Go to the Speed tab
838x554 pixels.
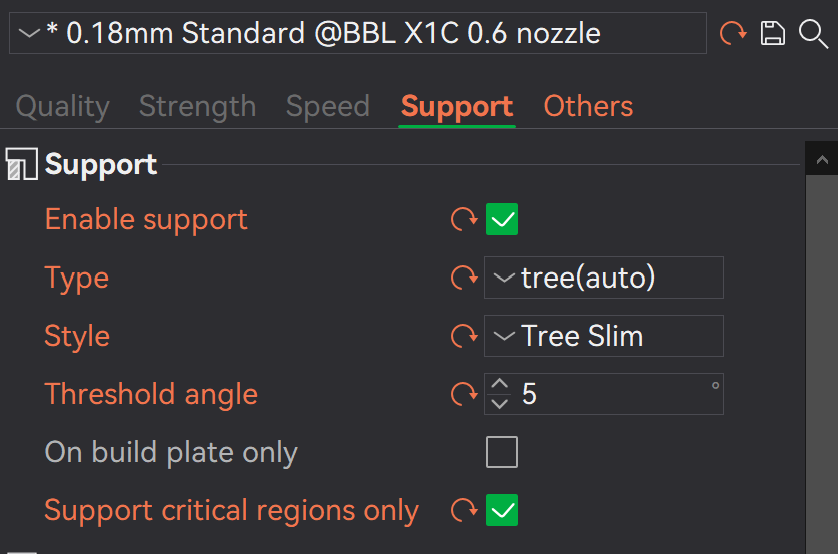327,106
